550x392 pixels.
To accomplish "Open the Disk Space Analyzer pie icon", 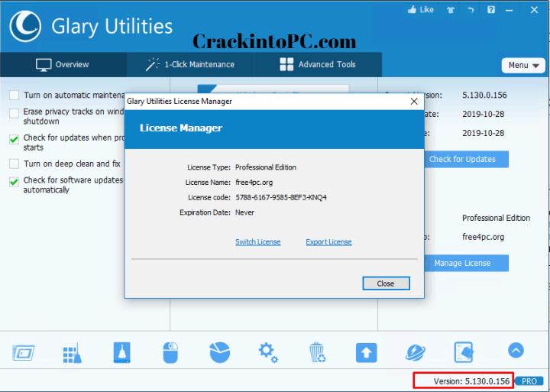I will tap(219, 352).
